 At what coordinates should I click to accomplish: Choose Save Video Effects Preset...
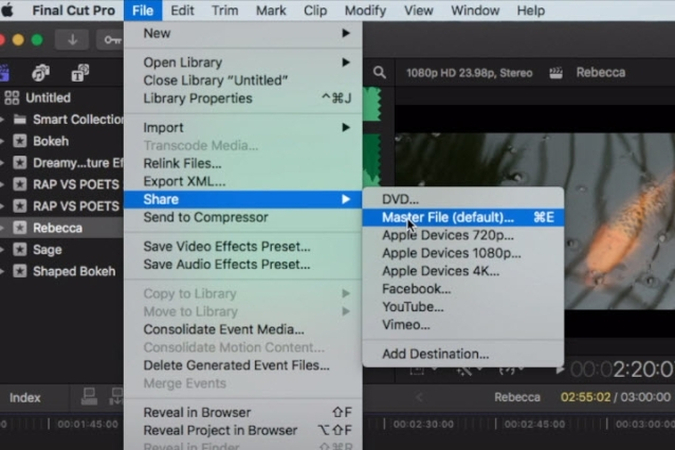click(243, 246)
